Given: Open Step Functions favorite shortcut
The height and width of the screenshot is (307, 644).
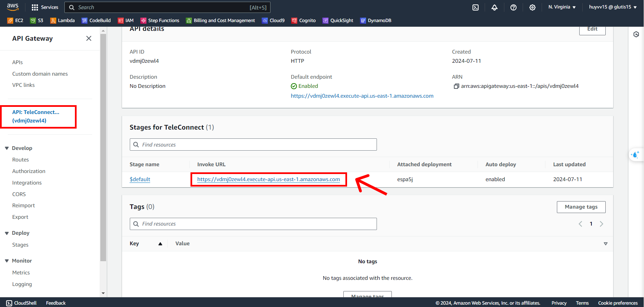Looking at the screenshot, I should click(160, 20).
